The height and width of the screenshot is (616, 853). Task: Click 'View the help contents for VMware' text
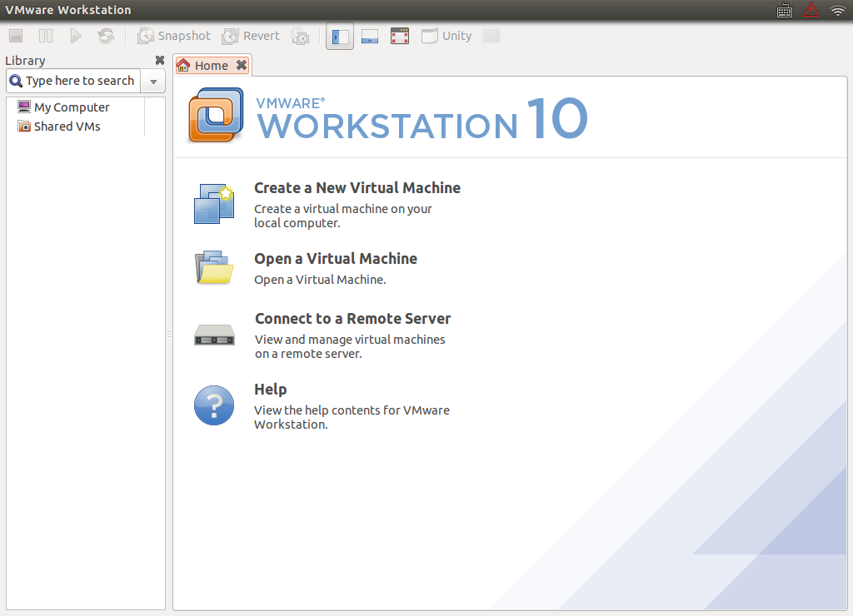[x=352, y=410]
